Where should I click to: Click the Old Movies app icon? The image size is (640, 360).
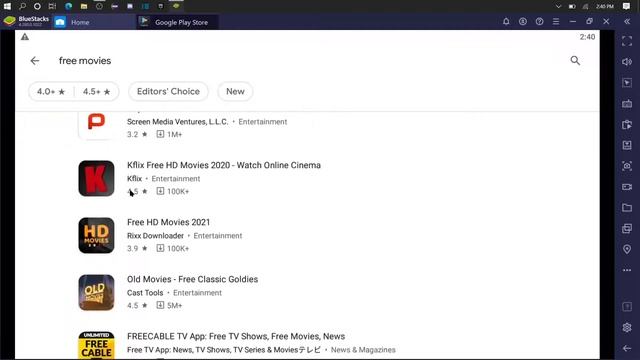(96, 293)
